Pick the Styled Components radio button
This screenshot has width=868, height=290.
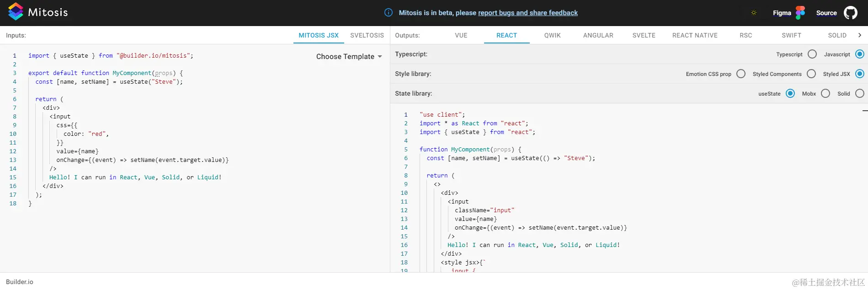tap(811, 74)
